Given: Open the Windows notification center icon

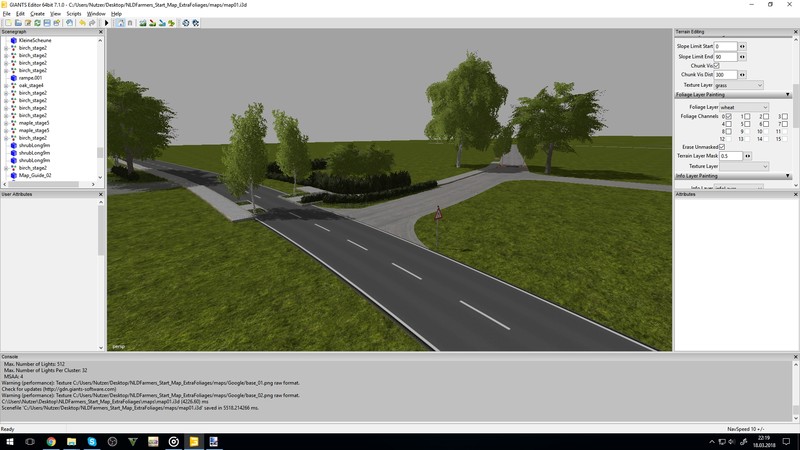Looking at the screenshot, I should pos(786,441).
